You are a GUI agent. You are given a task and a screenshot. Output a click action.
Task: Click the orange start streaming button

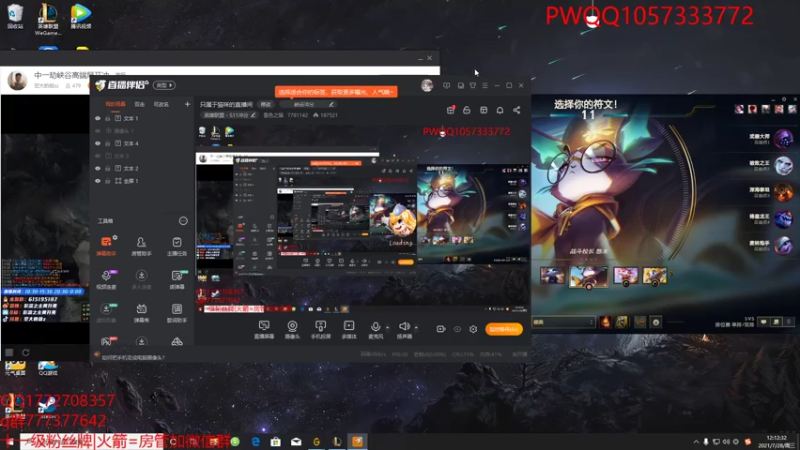504,329
